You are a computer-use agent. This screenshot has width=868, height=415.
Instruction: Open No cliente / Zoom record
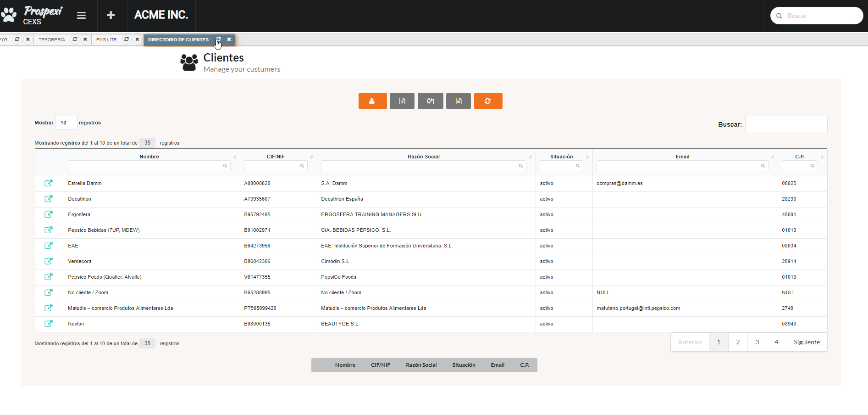(48, 292)
